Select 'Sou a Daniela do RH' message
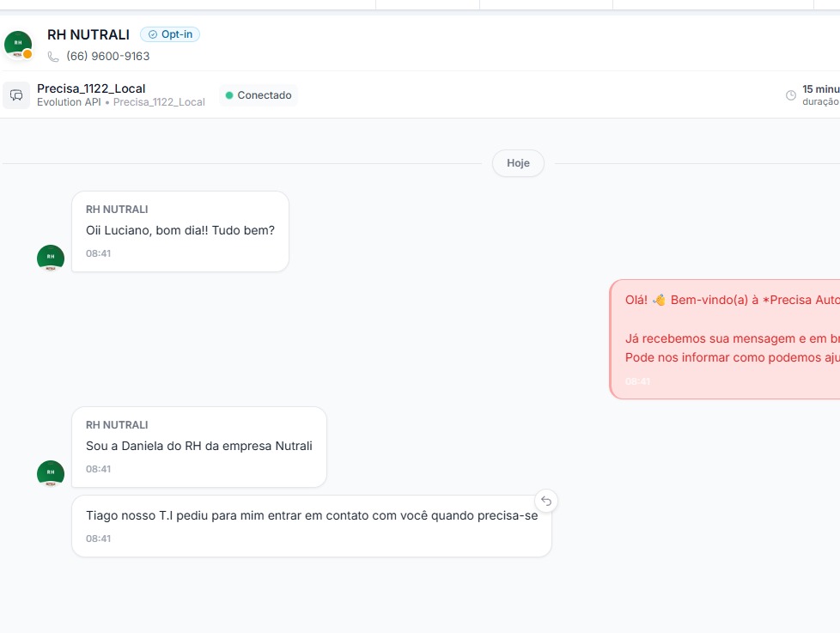The height and width of the screenshot is (633, 840). pyautogui.click(x=199, y=446)
